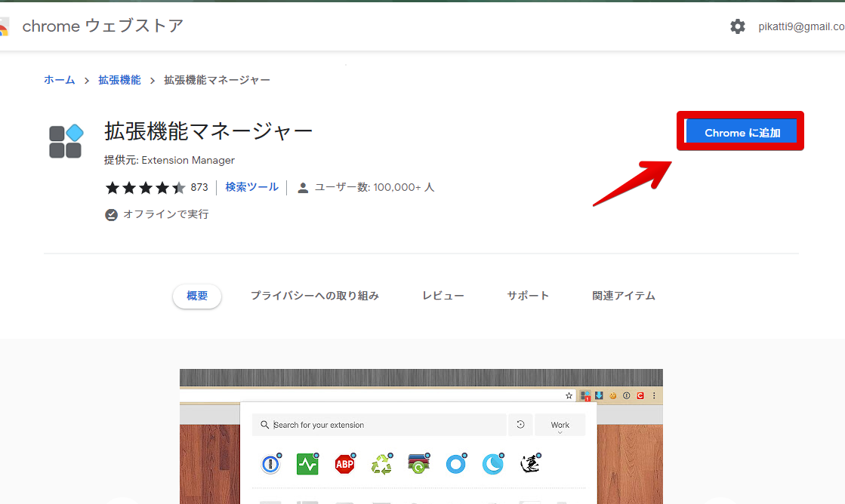The width and height of the screenshot is (845, 504).
Task: Click the Chrome に追加 button
Action: [742, 133]
